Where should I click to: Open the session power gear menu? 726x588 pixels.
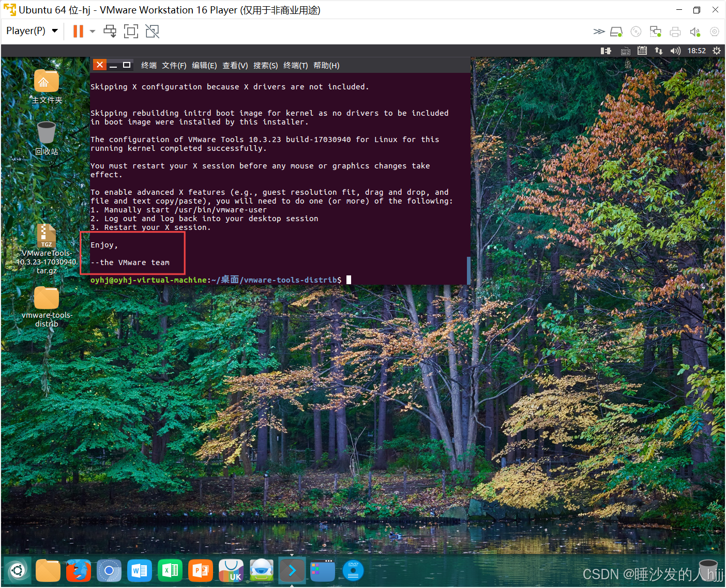point(717,51)
